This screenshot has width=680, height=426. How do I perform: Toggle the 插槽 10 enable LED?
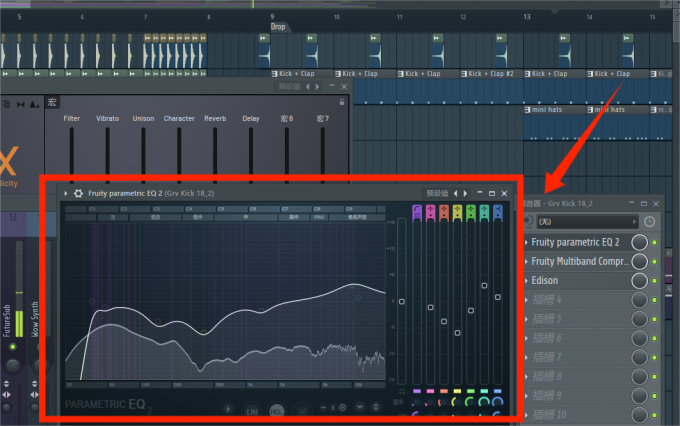654,415
